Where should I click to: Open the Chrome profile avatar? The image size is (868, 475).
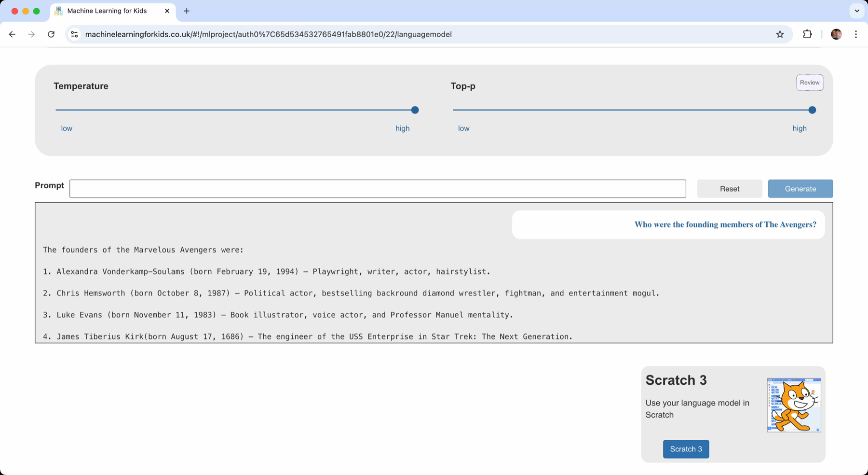coord(836,34)
